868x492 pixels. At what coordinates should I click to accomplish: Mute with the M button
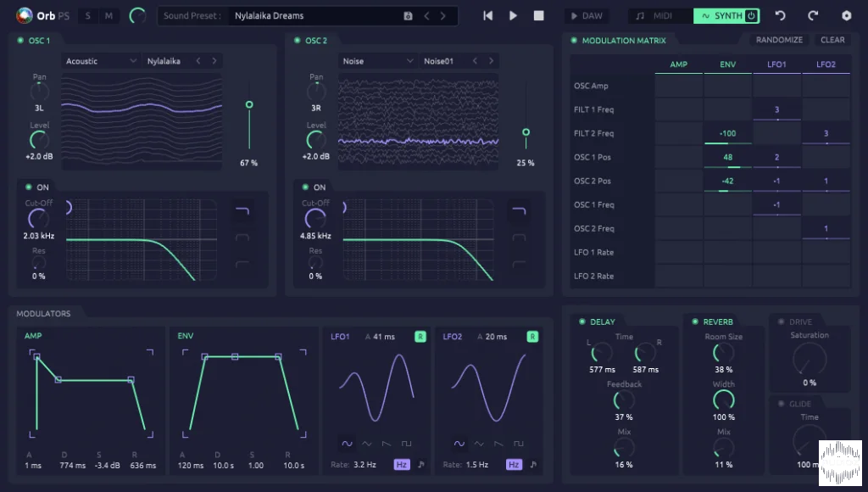click(108, 16)
